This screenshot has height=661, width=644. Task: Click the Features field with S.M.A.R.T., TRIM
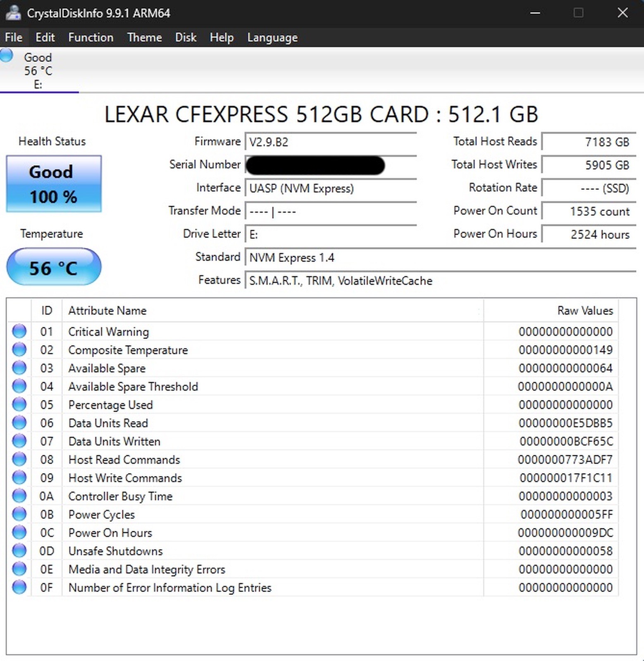tap(441, 281)
